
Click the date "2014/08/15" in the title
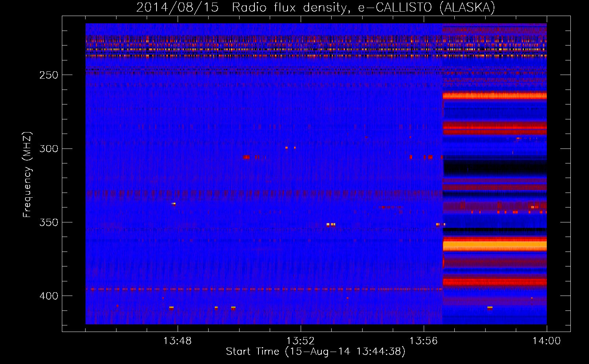pyautogui.click(x=178, y=8)
